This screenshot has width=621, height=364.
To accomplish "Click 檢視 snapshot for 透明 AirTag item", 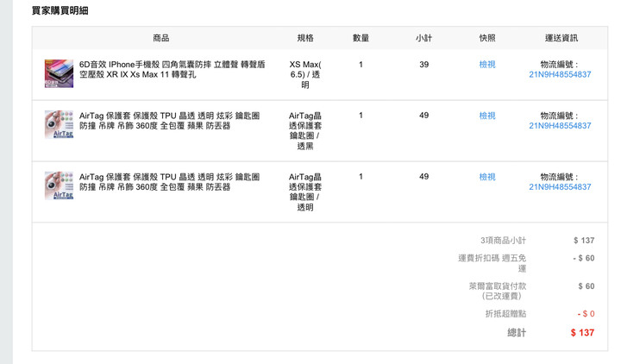I will point(487,177).
